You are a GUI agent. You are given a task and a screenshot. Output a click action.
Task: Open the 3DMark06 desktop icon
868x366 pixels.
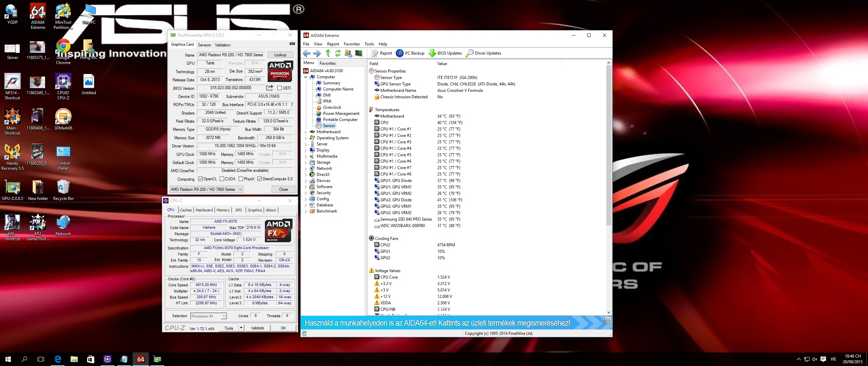(x=63, y=119)
